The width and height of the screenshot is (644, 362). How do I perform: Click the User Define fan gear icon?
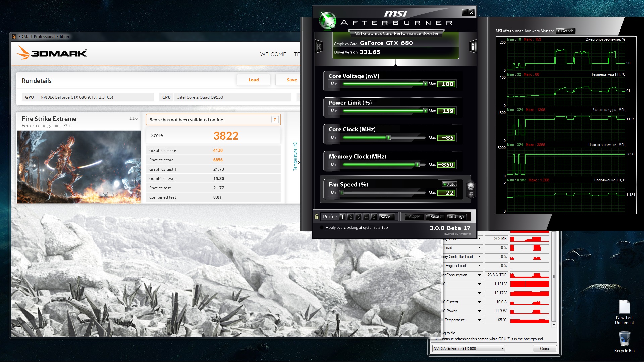[471, 188]
